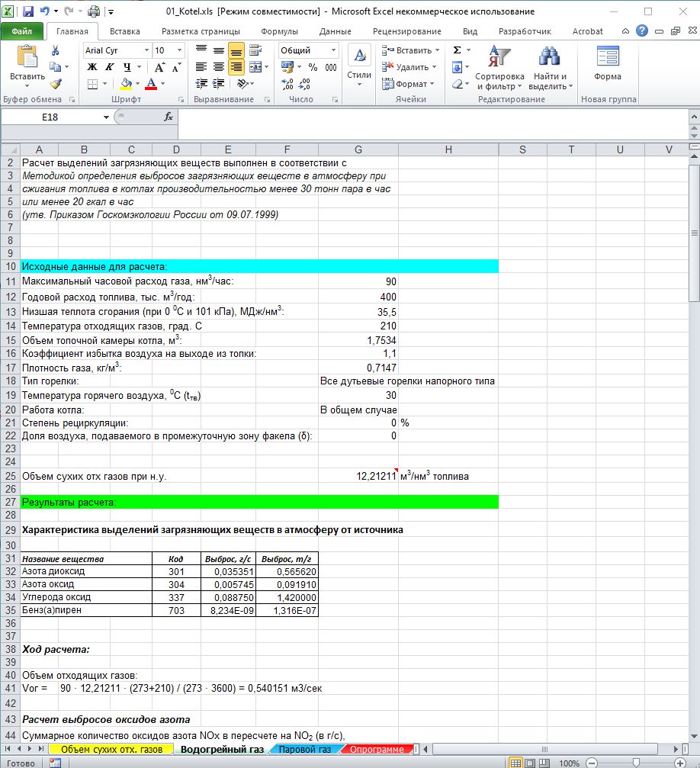Open Найти и выделить menu
This screenshot has width=700, height=768.
[550, 67]
